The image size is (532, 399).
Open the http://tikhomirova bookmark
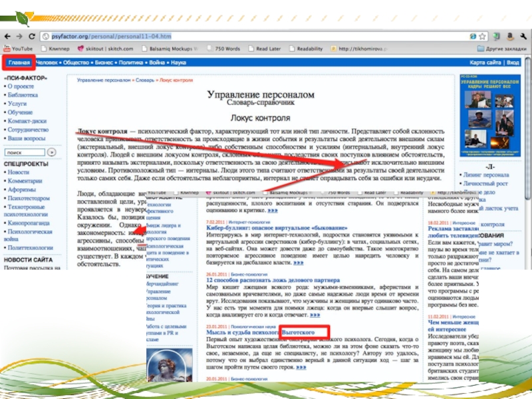click(x=359, y=49)
